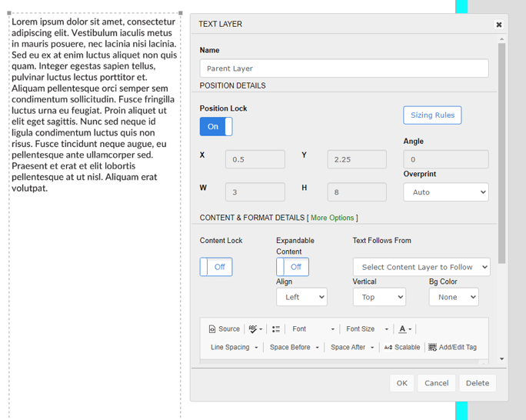Open the Overprint dropdown
Viewport: 526px width, 420px height.
[x=446, y=192]
